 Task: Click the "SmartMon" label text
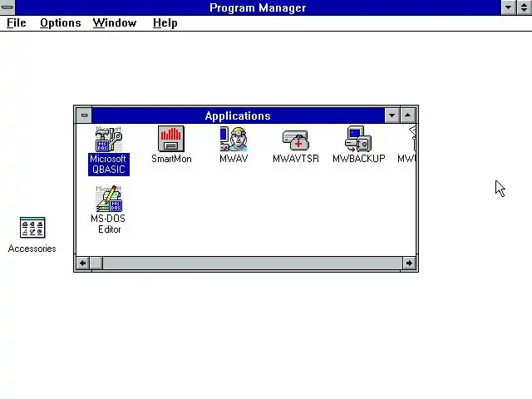point(171,159)
